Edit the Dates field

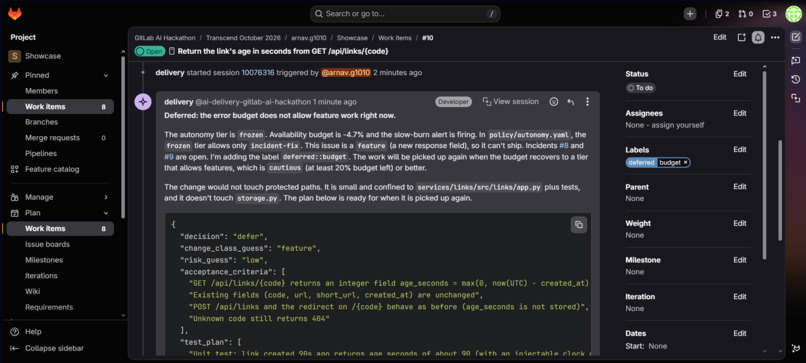[740, 333]
